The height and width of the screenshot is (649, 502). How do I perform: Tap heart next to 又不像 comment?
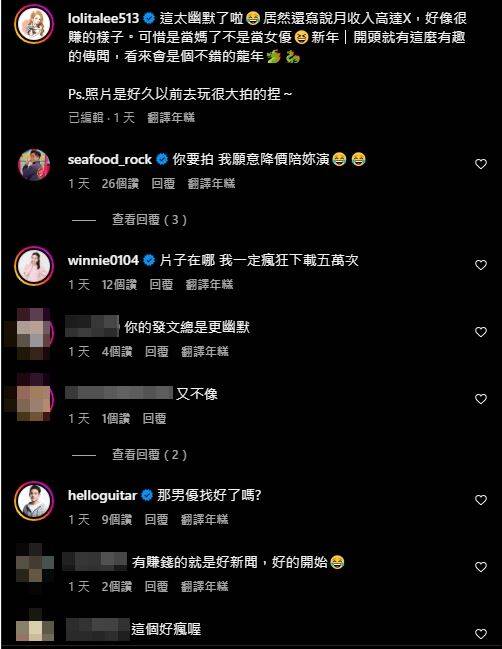(480, 399)
